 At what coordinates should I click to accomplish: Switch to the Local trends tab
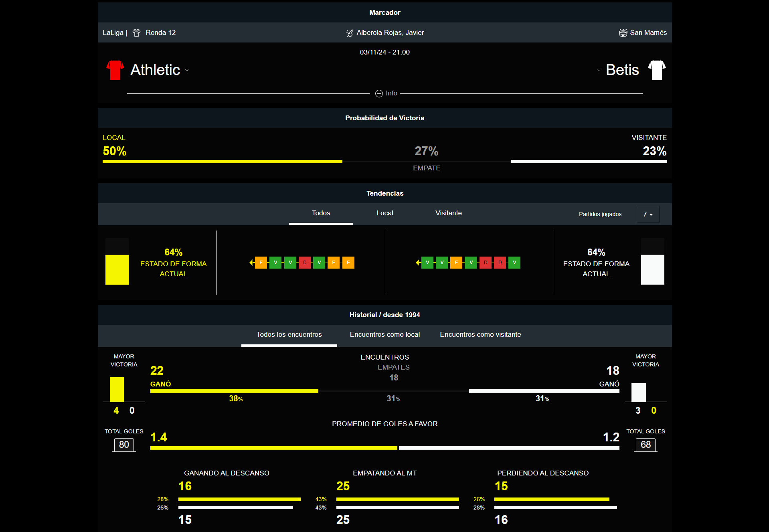pyautogui.click(x=384, y=213)
